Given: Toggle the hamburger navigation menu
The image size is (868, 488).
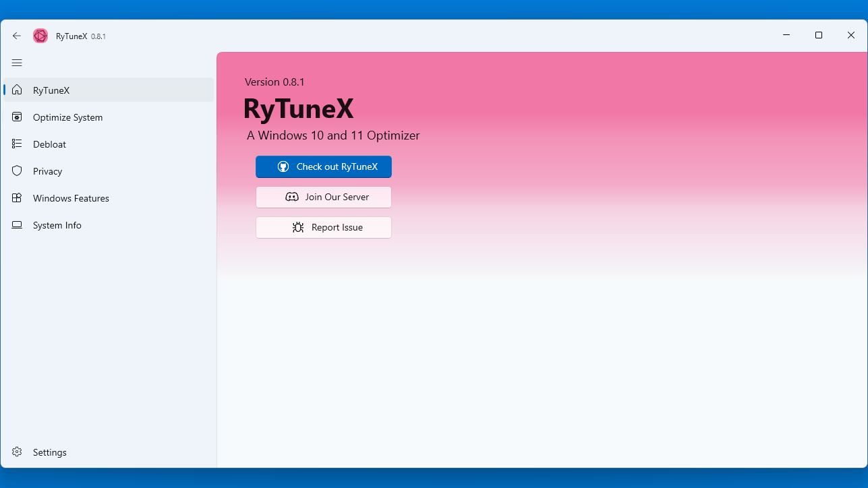Looking at the screenshot, I should tap(17, 63).
